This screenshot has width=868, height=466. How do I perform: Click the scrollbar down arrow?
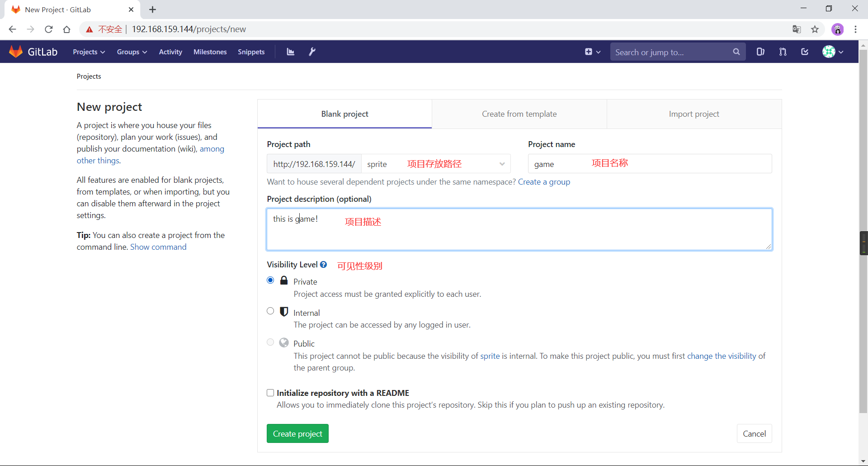click(863, 461)
